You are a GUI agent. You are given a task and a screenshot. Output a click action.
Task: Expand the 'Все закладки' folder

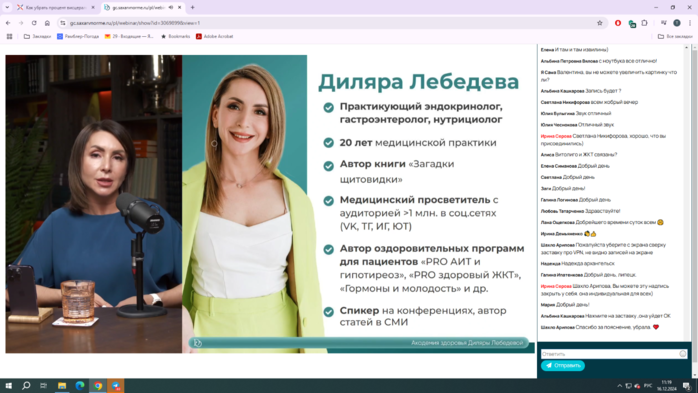click(675, 36)
